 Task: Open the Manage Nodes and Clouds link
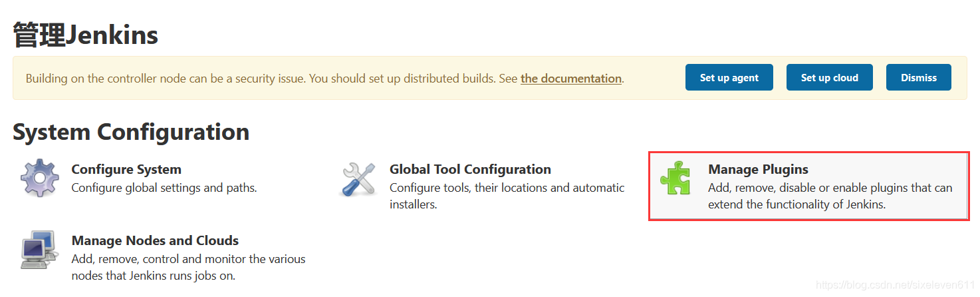pos(155,240)
